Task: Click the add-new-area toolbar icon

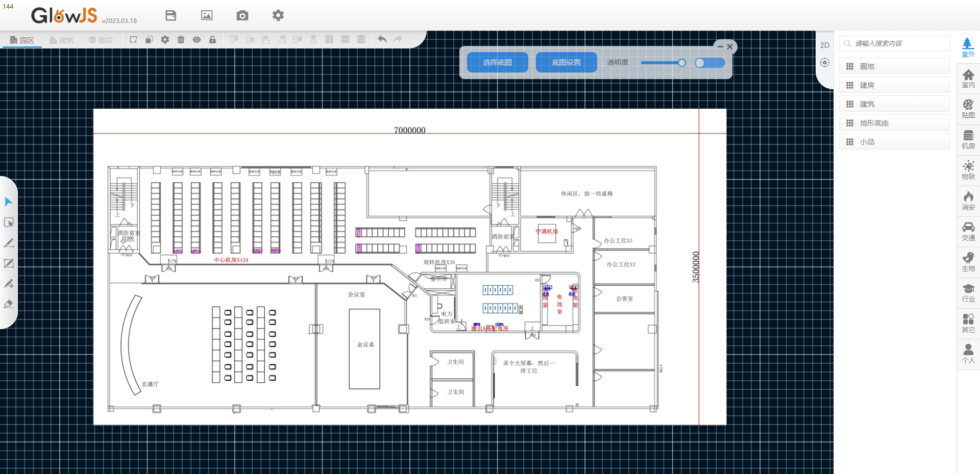Action: 134,39
